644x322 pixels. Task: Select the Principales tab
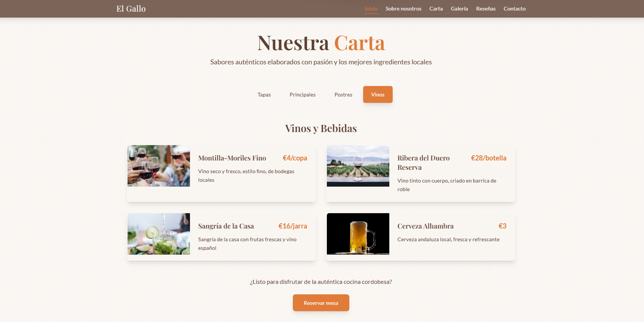(x=302, y=95)
